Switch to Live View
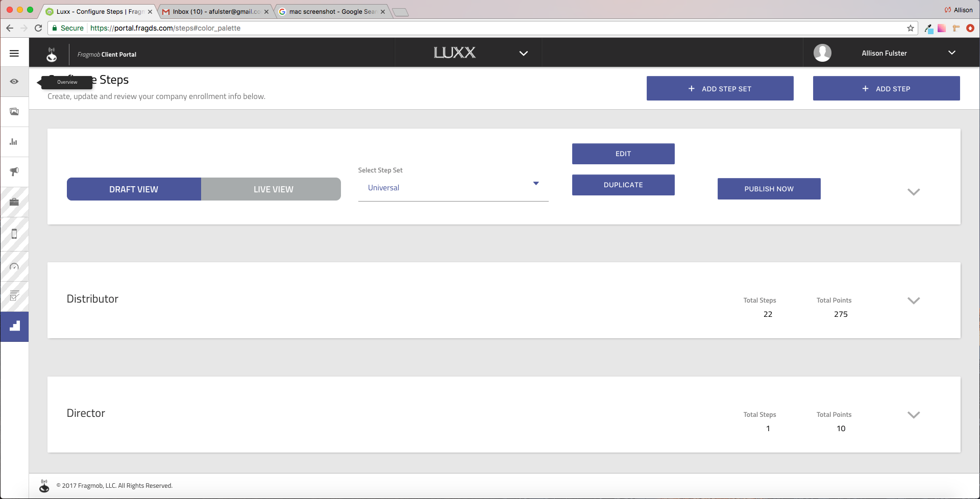Screen dimensions: 980x499 click(x=271, y=189)
